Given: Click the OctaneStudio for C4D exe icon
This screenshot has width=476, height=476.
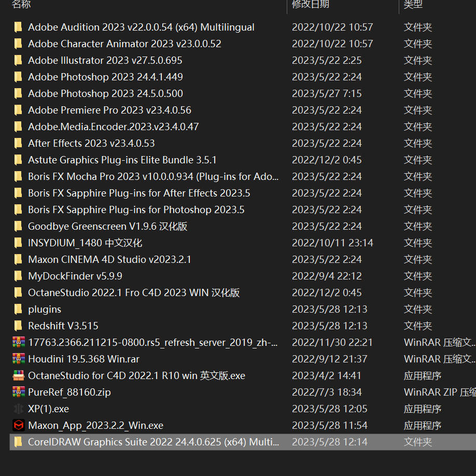Looking at the screenshot, I should (x=19, y=375).
